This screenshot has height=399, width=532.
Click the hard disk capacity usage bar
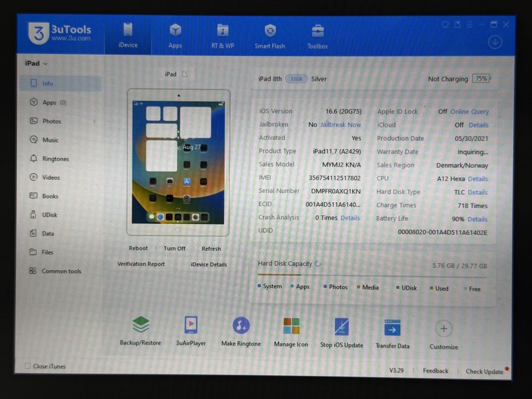[x=372, y=276]
